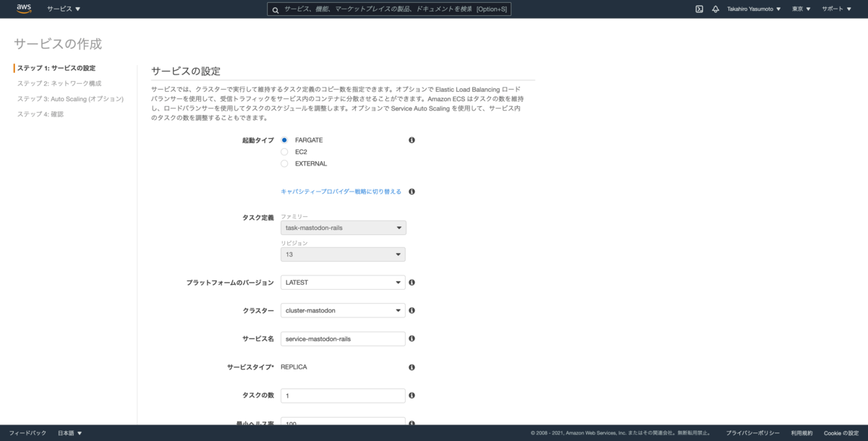Go to ステップ 3: Auto Scaling

(x=70, y=98)
